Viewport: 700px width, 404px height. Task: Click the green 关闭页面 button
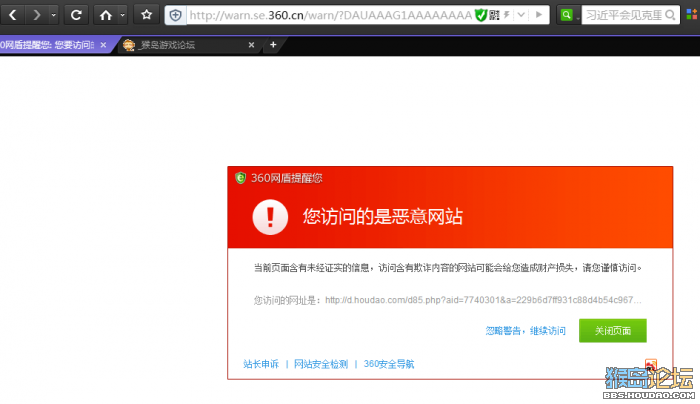tap(612, 331)
